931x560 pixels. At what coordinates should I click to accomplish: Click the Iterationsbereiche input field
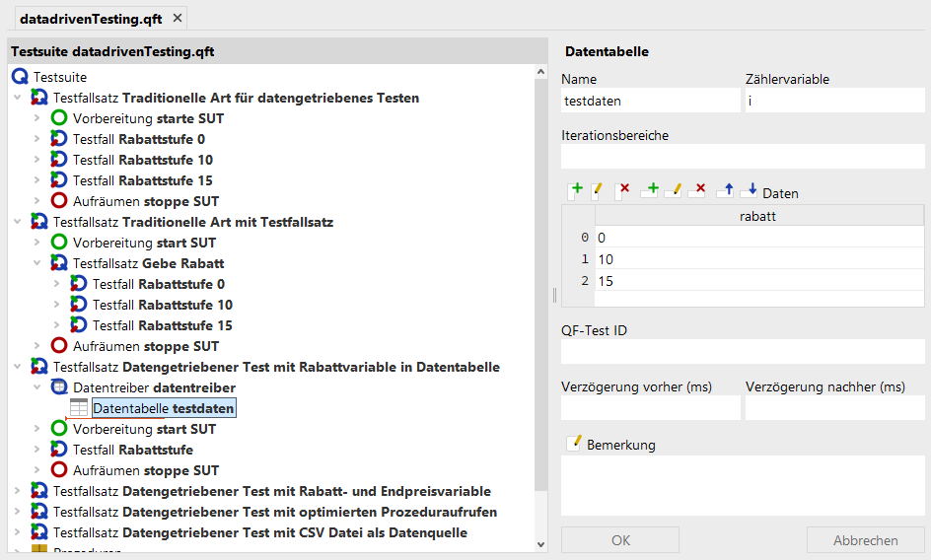coord(743,157)
